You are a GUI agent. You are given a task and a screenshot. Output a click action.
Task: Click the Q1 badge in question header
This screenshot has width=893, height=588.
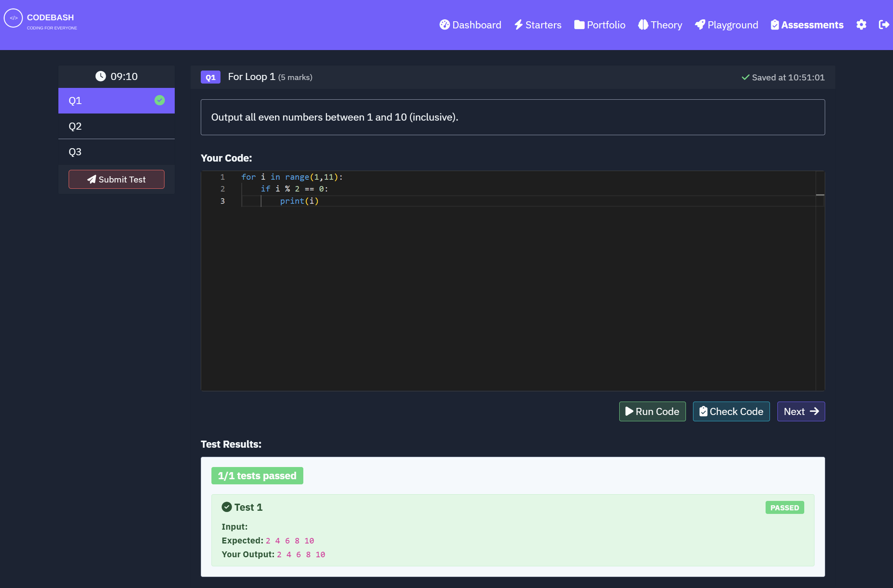point(210,77)
